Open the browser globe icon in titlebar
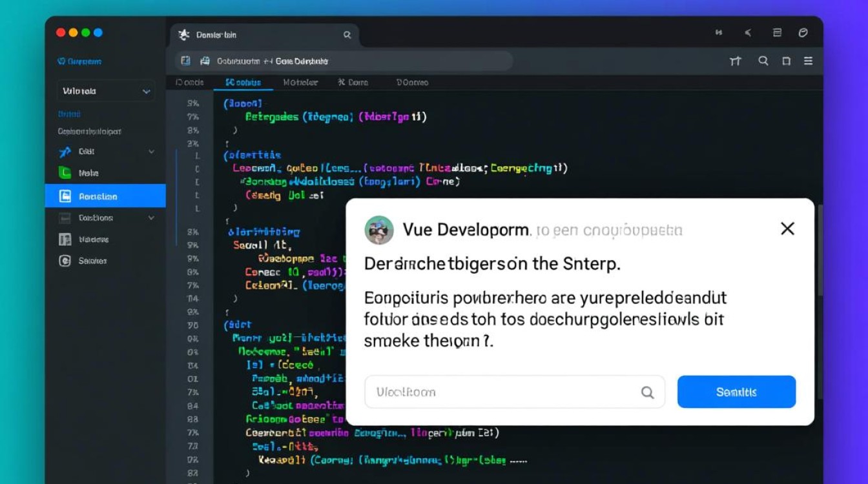This screenshot has width=868, height=484. point(803,32)
